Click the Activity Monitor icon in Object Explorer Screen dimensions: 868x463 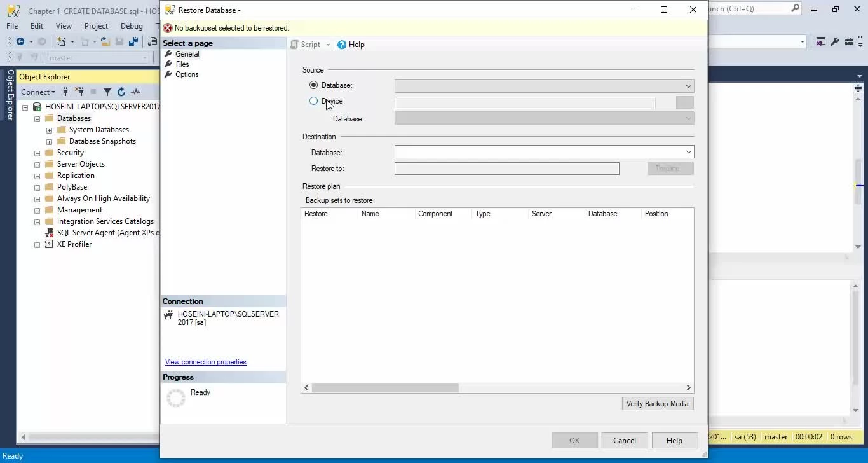pos(135,92)
